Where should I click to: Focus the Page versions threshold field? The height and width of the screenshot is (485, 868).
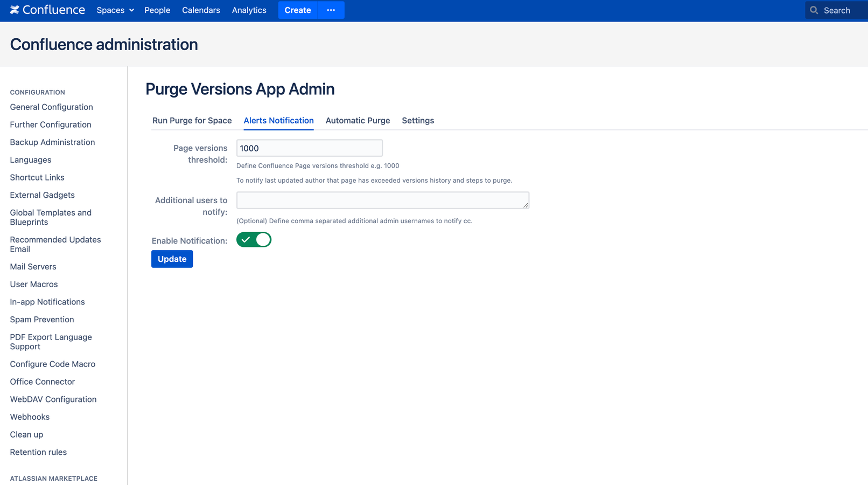[x=310, y=148]
